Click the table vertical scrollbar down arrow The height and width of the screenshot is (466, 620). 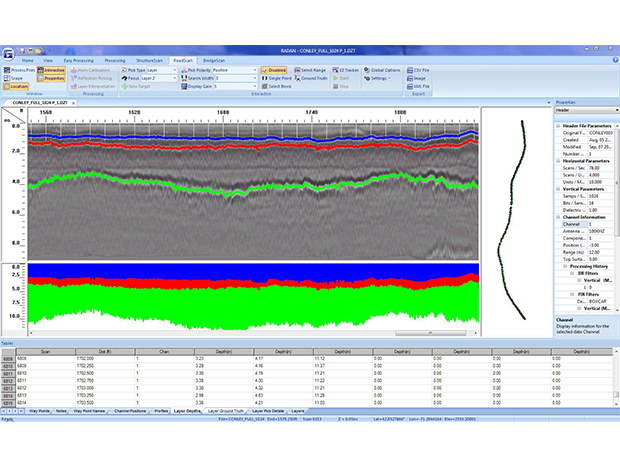(x=616, y=404)
